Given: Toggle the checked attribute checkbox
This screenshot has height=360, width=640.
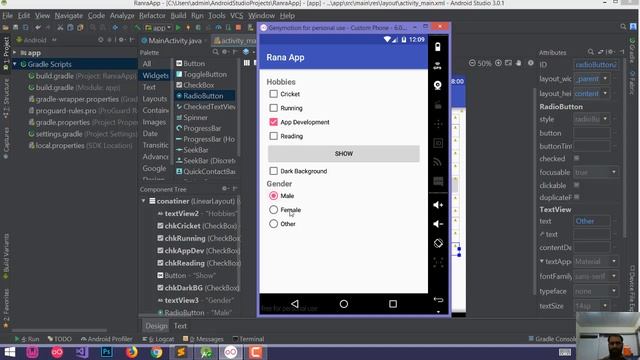Looking at the screenshot, I should [x=576, y=158].
